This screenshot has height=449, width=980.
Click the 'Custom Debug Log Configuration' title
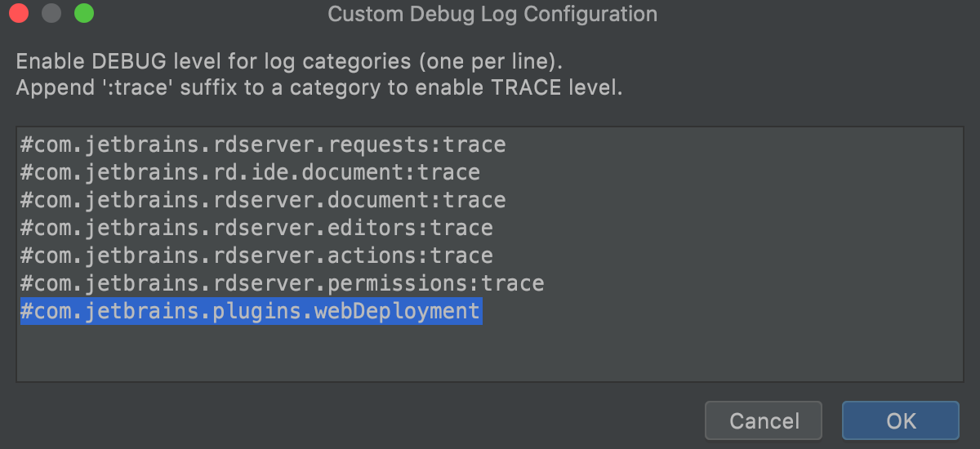tap(492, 15)
